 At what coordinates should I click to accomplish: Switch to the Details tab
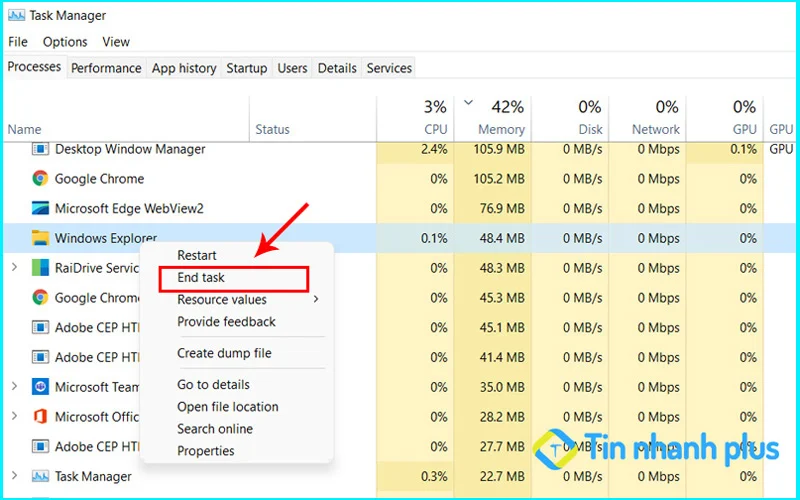(337, 68)
